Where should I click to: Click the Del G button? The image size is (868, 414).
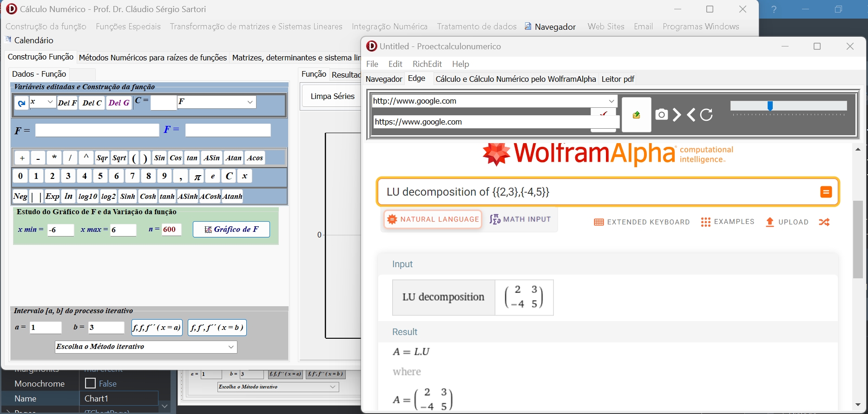(x=119, y=103)
